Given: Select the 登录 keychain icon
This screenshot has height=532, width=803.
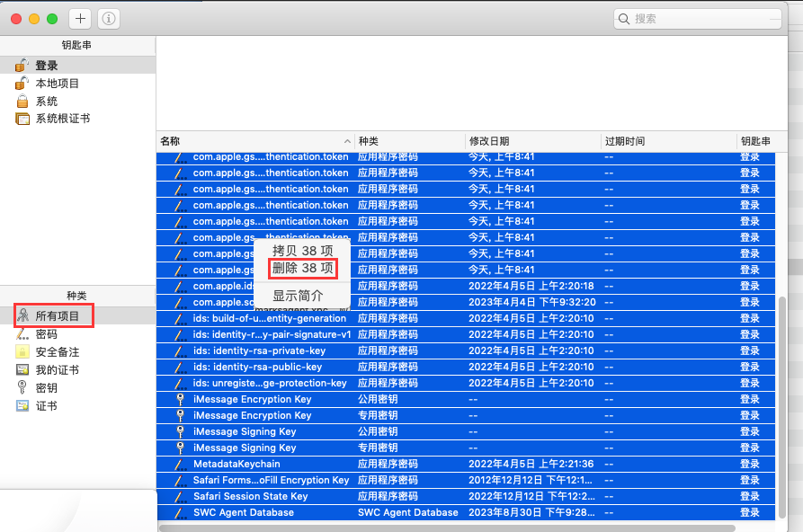Looking at the screenshot, I should point(22,65).
